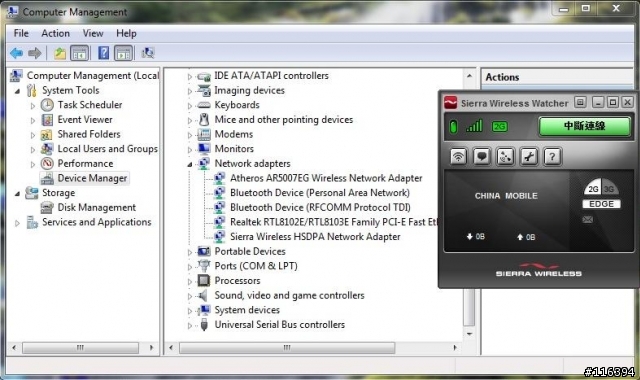Click the envelope message icon in Watcher
The height and width of the screenshot is (380, 640).
coord(587,220)
